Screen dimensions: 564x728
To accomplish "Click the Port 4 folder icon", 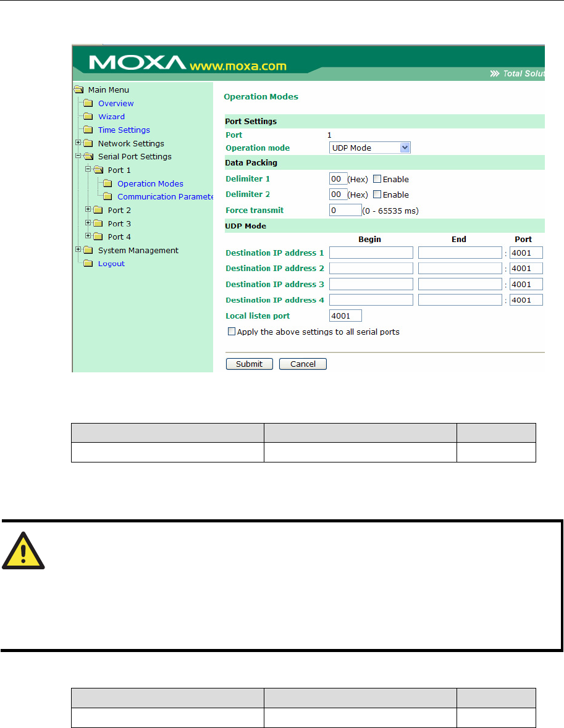I will pos(98,236).
